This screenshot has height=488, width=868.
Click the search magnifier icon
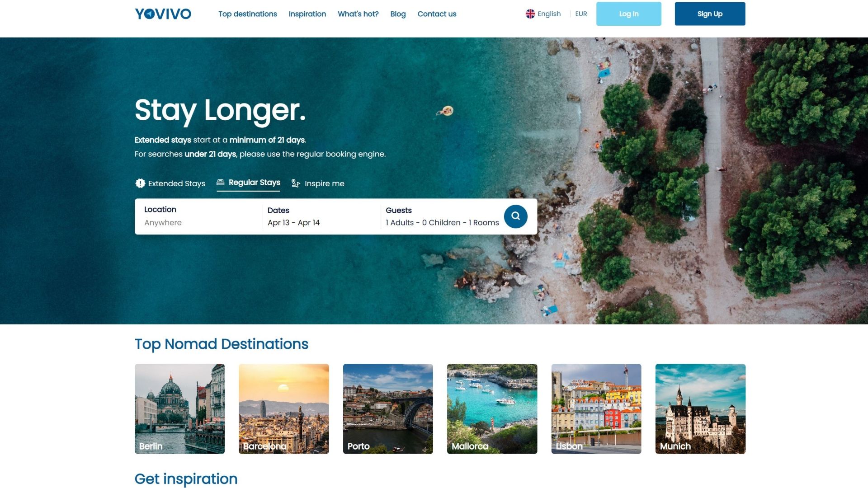coord(515,216)
